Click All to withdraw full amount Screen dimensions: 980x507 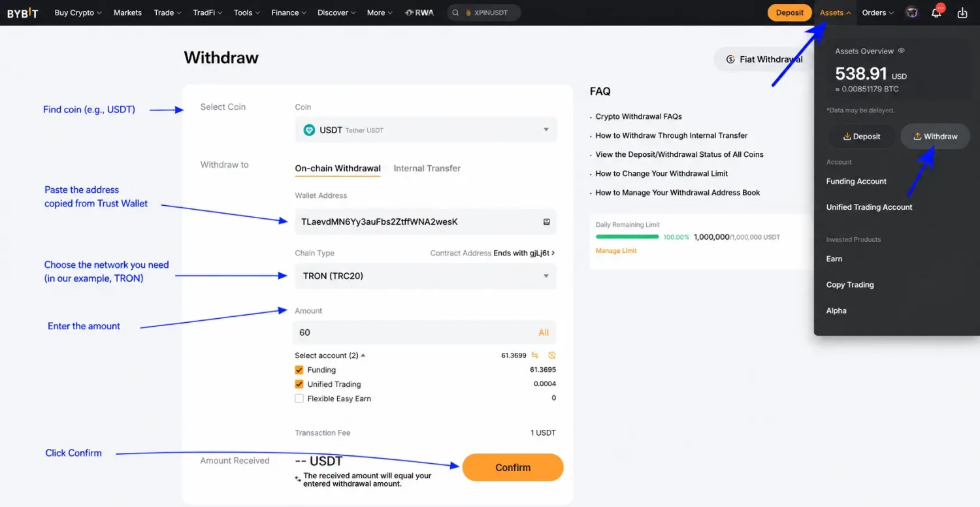[x=544, y=333]
